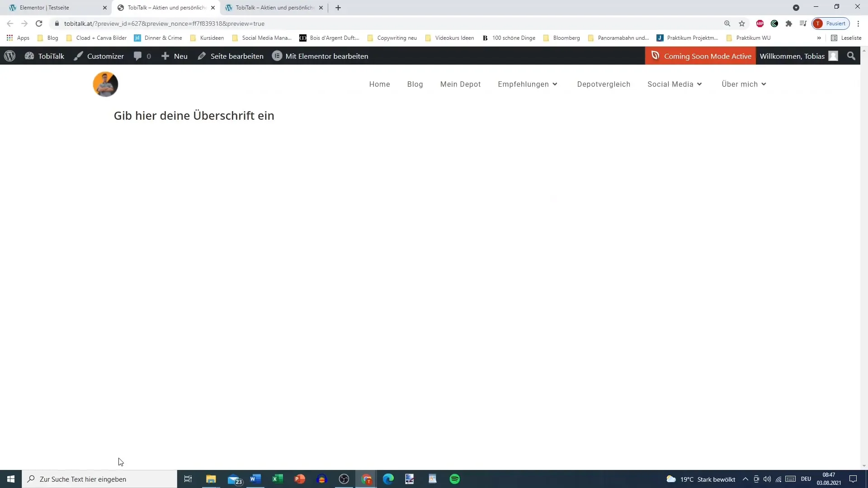This screenshot has height=488, width=868.
Task: Show more bookmarks chevron
Action: pos(819,38)
